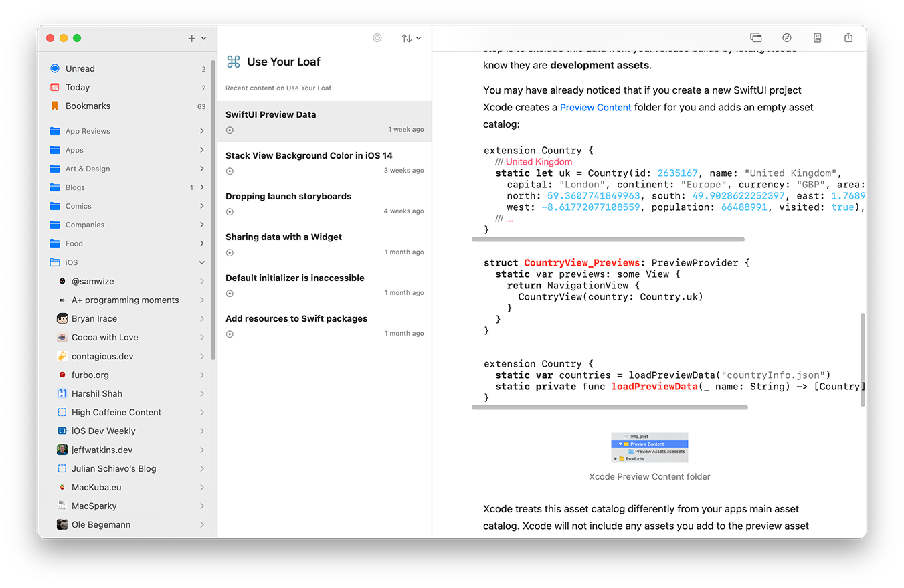Click the Xcode Preview Content folder image
This screenshot has width=904, height=588.
coord(649,448)
